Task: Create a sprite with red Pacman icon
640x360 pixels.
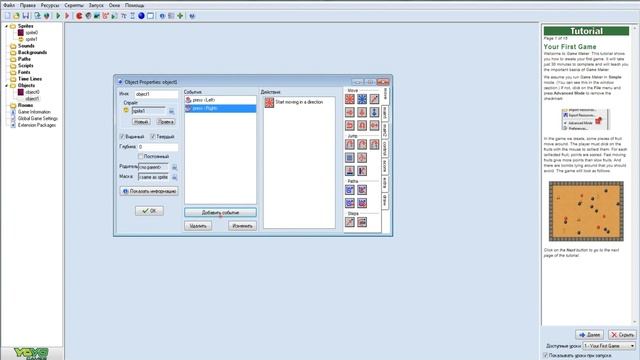Action: [79, 16]
